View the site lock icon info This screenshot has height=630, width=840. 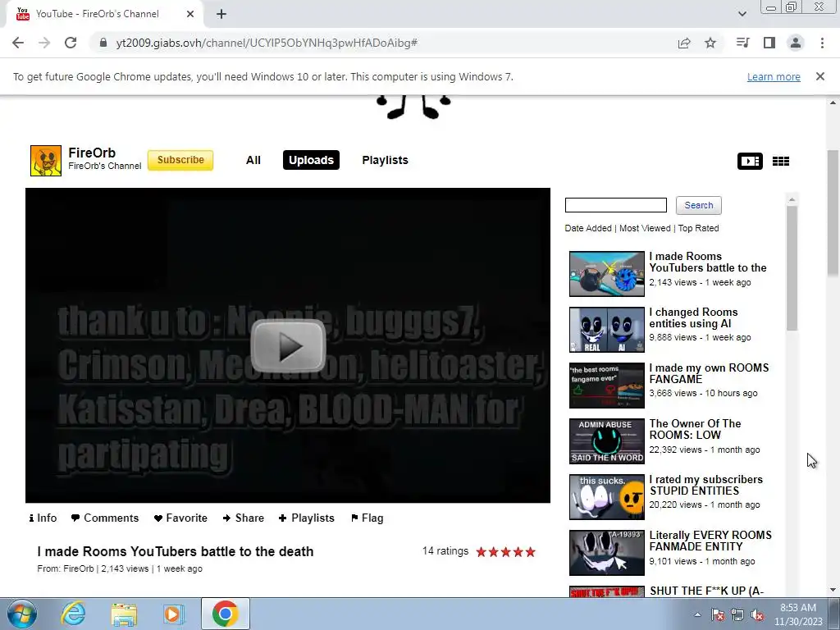[103, 43]
